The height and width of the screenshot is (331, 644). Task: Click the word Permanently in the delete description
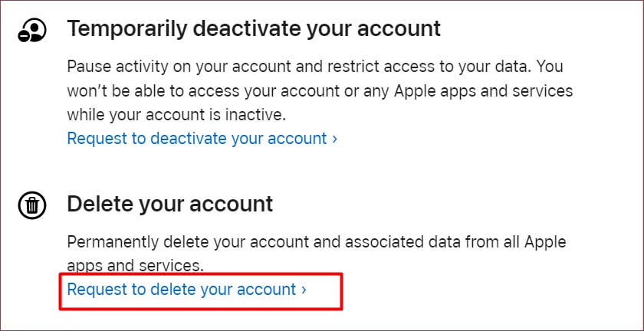pos(113,242)
